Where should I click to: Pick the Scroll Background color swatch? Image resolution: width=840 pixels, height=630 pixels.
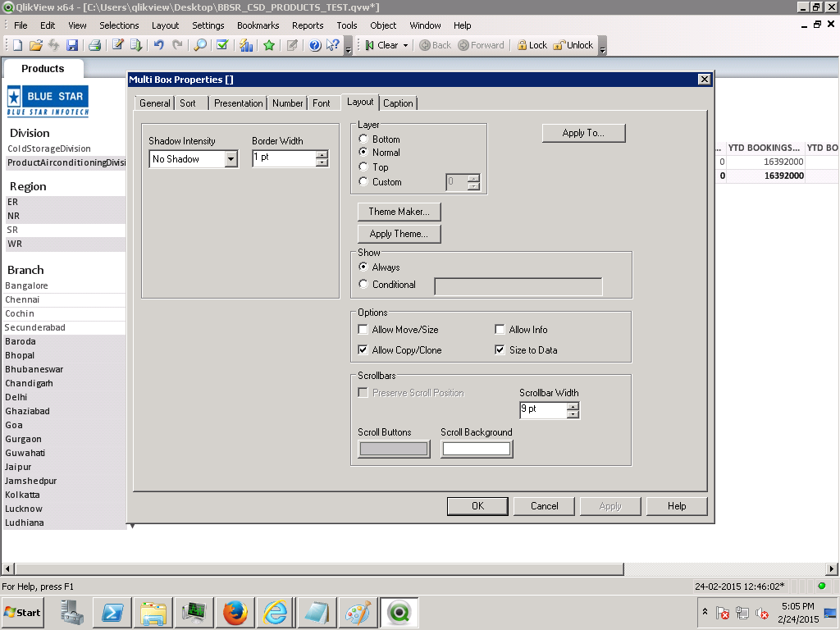pos(477,449)
